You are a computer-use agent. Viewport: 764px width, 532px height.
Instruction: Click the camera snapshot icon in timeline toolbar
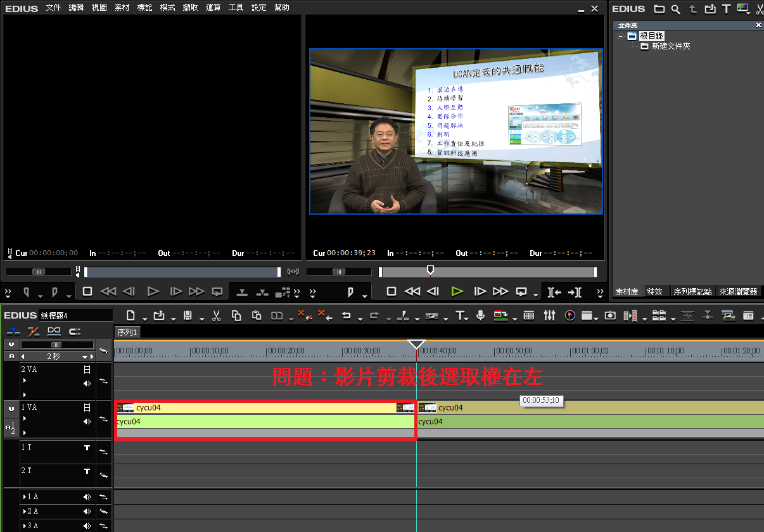coord(610,315)
